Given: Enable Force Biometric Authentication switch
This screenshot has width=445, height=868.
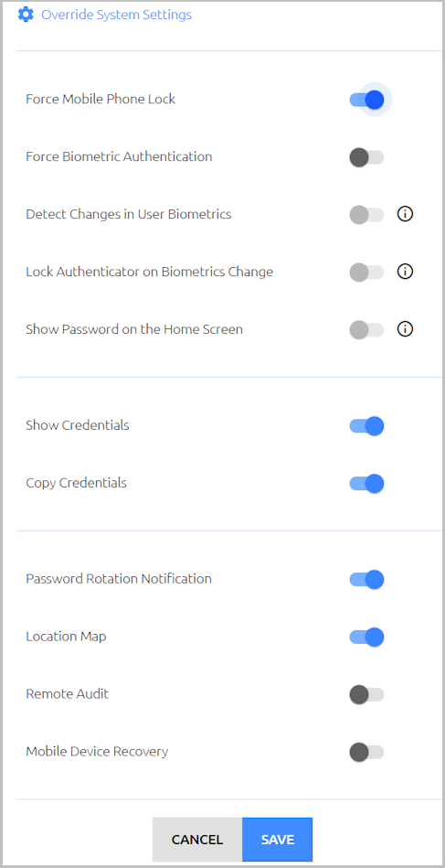Looking at the screenshot, I should (366, 157).
